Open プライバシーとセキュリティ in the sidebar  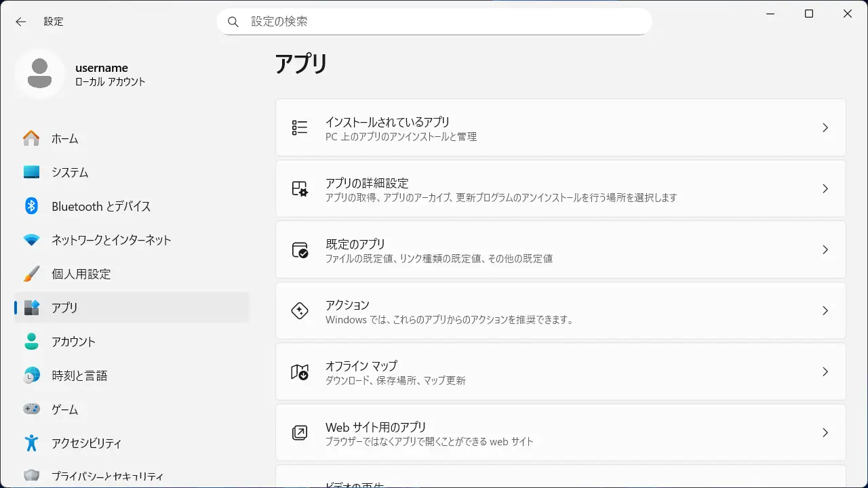107,476
